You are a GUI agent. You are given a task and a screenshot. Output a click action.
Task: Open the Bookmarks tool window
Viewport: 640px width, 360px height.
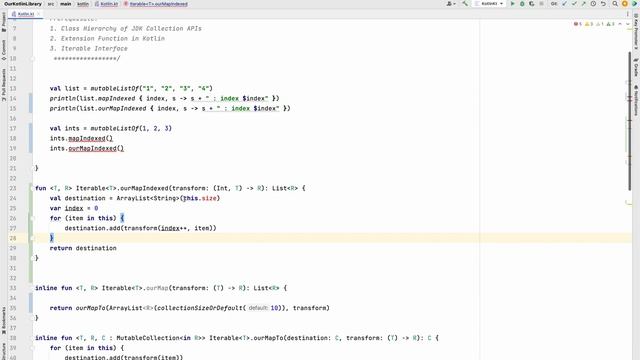tap(4, 321)
